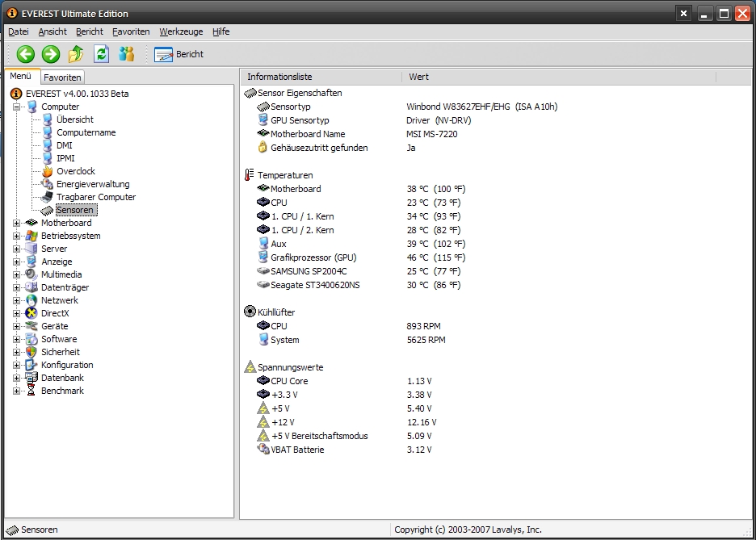
Task: Click the Bericht report toolbar button
Action: [178, 54]
